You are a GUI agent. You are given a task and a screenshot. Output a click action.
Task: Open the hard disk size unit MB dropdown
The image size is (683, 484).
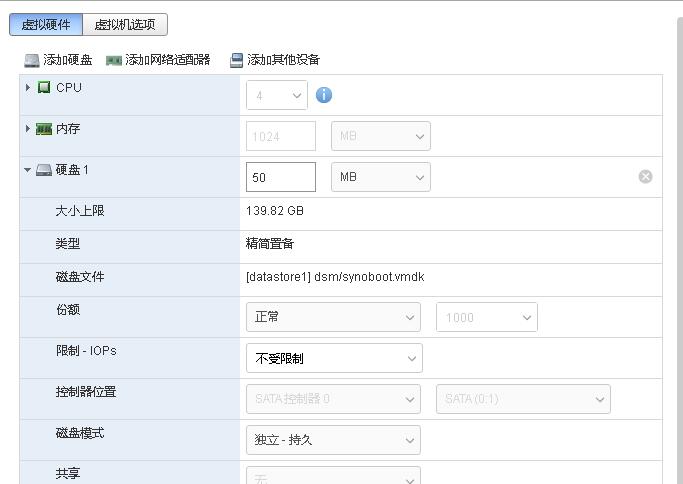pos(380,177)
